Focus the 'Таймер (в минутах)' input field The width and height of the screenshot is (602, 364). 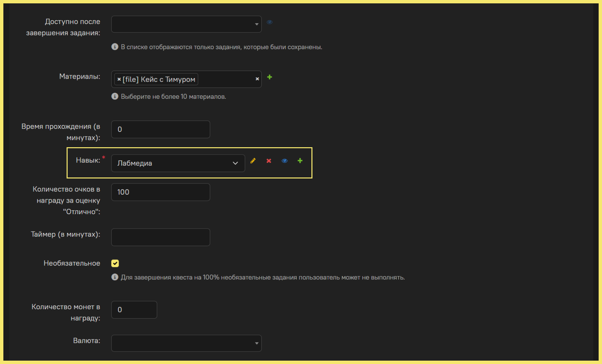(x=161, y=237)
